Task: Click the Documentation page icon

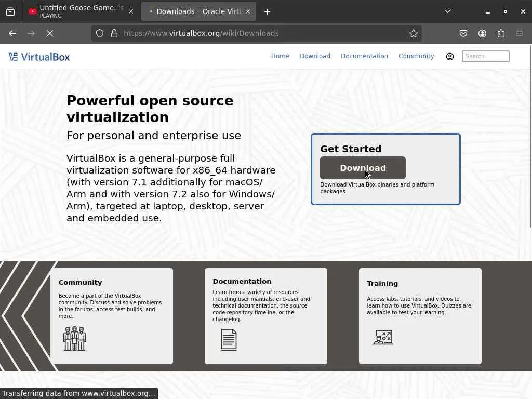Action: (229, 340)
